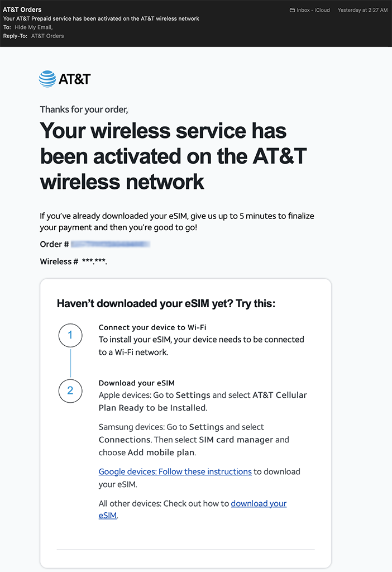Image resolution: width=392 pixels, height=572 pixels.
Task: Click the Reply-To AT&T Orders address
Action: click(47, 36)
